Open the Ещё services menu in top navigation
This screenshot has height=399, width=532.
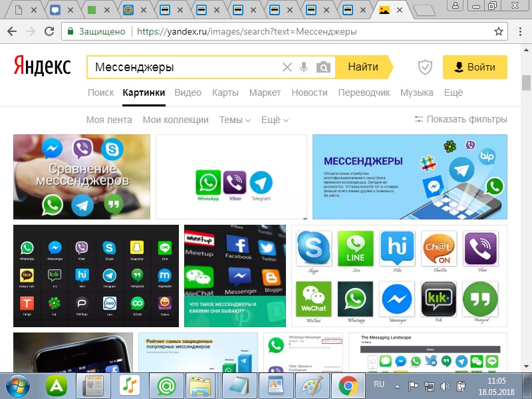[x=454, y=92]
